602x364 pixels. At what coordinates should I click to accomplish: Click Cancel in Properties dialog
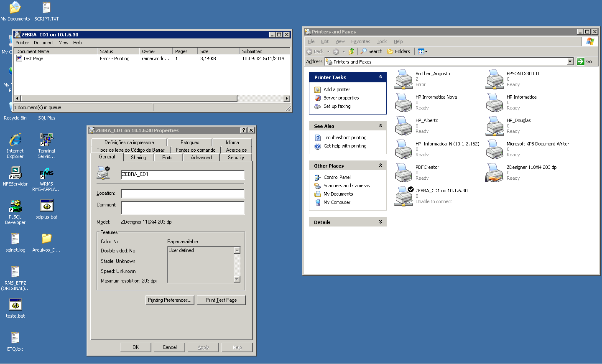pos(169,347)
